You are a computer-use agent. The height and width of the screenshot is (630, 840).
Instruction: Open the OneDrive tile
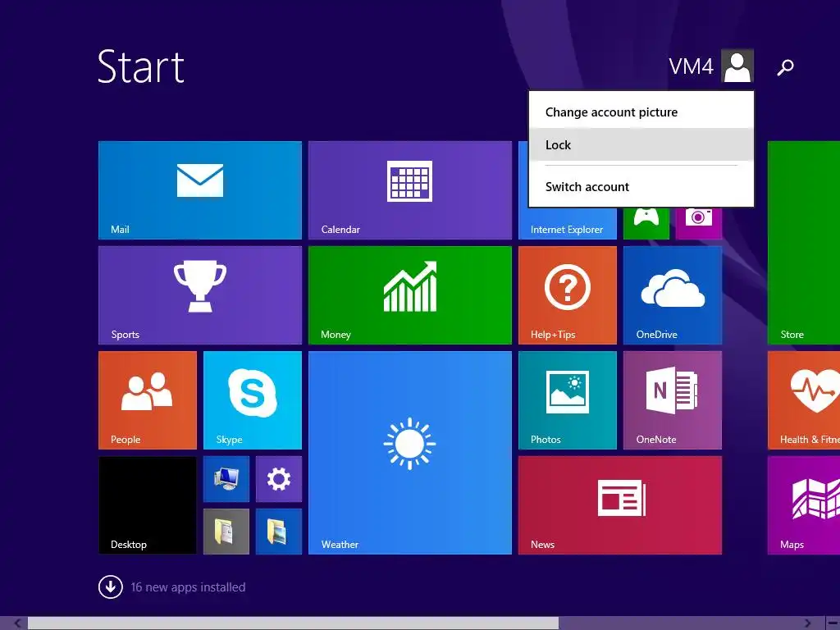coord(673,295)
